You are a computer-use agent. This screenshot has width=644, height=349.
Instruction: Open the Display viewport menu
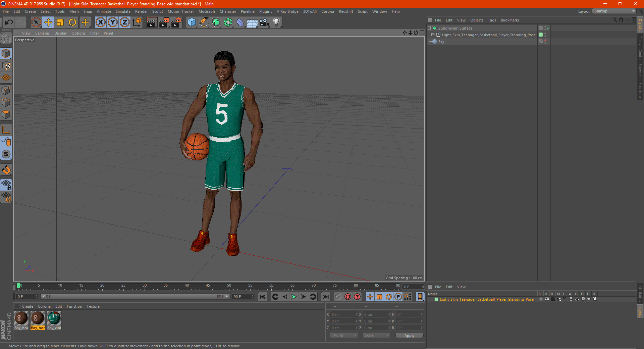click(60, 33)
